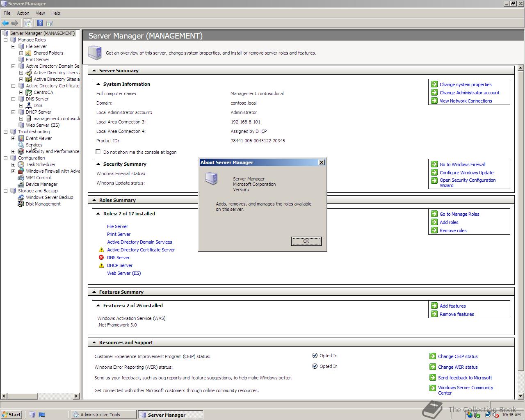The height and width of the screenshot is (420, 525).
Task: Click the tree pane horizontal scrollbar thumb
Action: click(x=23, y=396)
